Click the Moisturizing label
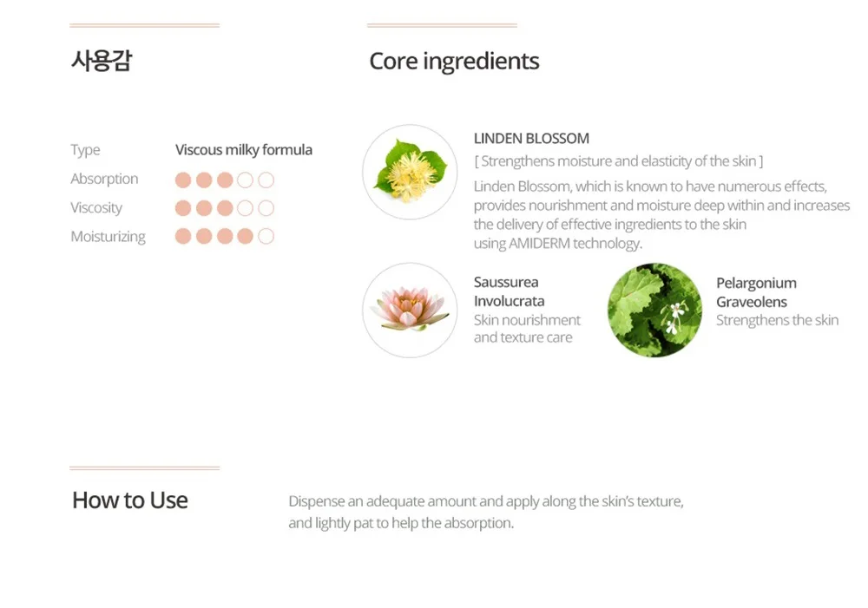 (108, 237)
